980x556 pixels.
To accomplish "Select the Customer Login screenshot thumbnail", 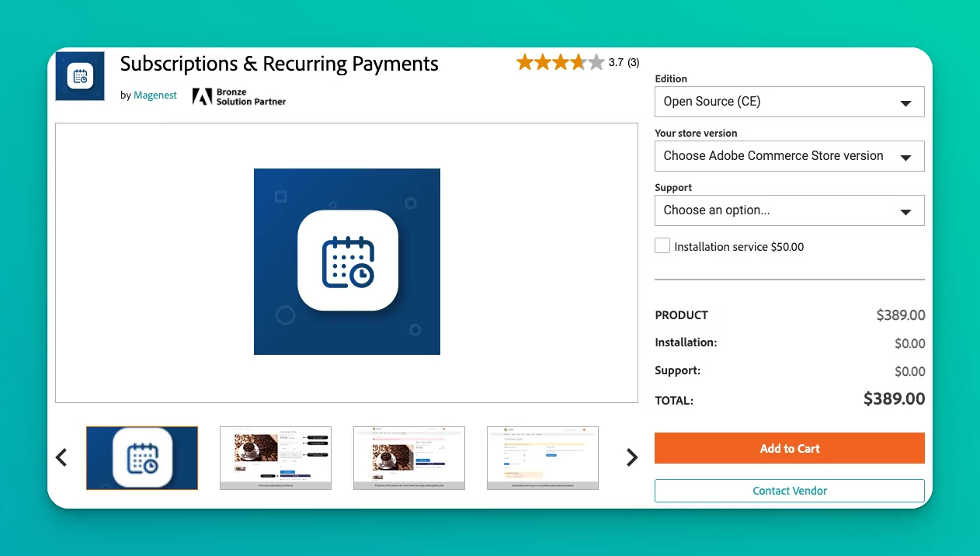I will [543, 458].
